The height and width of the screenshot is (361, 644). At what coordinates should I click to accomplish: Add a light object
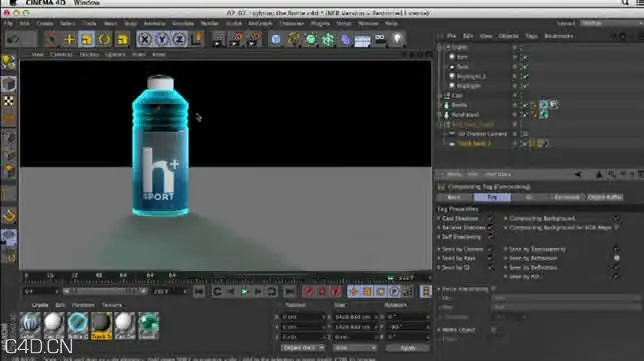pyautogui.click(x=397, y=39)
